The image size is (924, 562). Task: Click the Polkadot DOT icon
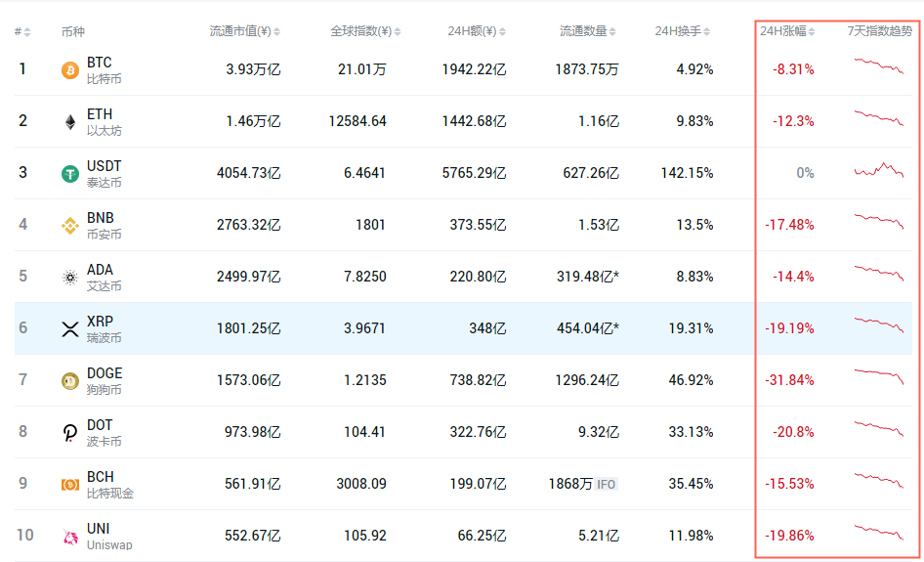pyautogui.click(x=70, y=433)
